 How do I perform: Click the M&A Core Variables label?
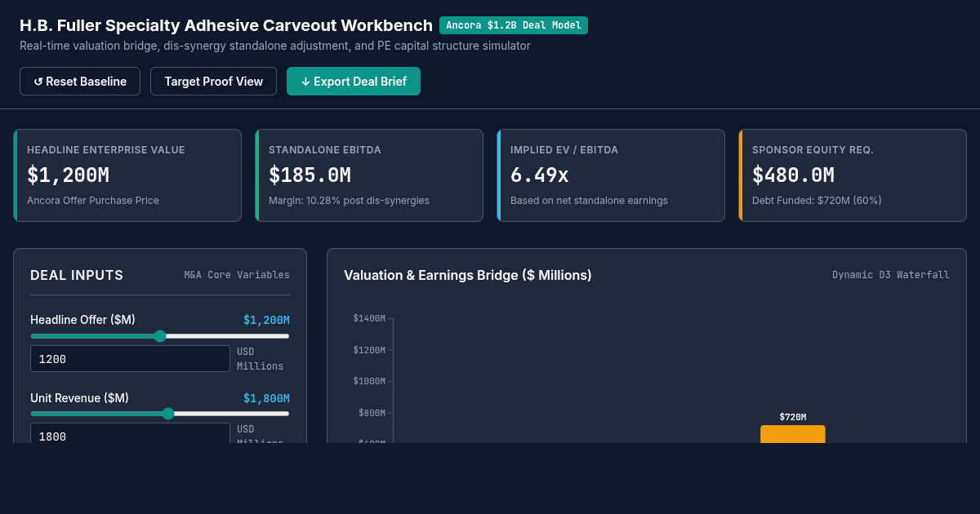pyautogui.click(x=237, y=275)
